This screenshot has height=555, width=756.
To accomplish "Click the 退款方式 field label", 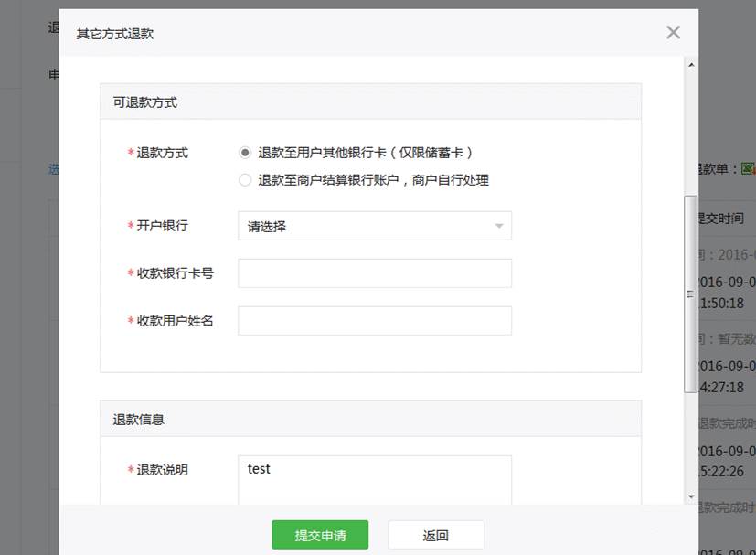I will coord(162,153).
